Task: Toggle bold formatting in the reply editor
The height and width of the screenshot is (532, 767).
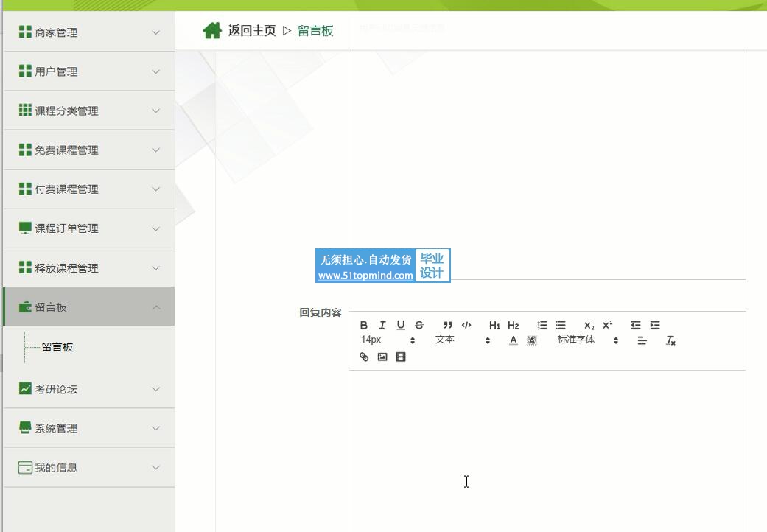Action: [x=364, y=325]
